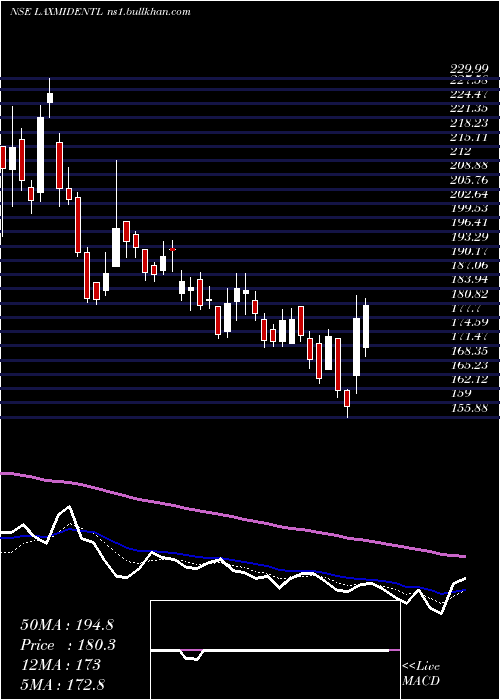Click the Live MACD label
Viewport: 500px width, 700px height.
tap(421, 674)
